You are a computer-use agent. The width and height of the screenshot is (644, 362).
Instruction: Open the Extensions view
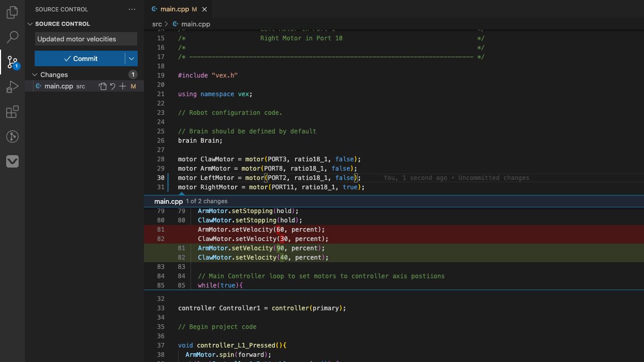12,112
